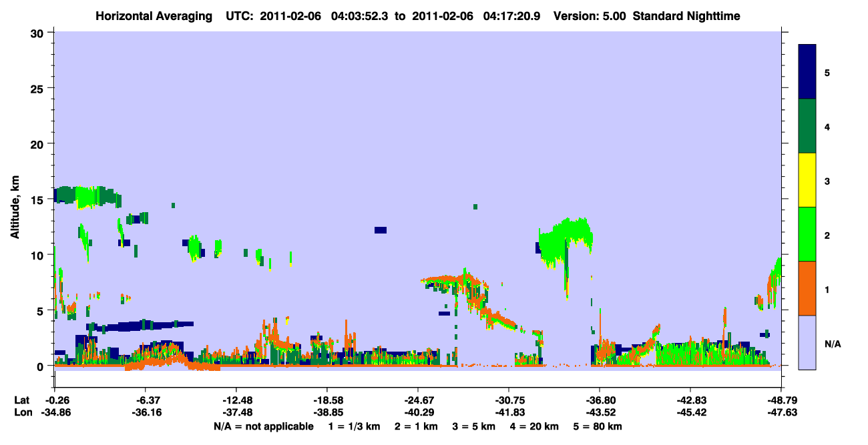Click latitude value -48.79

tap(781, 400)
